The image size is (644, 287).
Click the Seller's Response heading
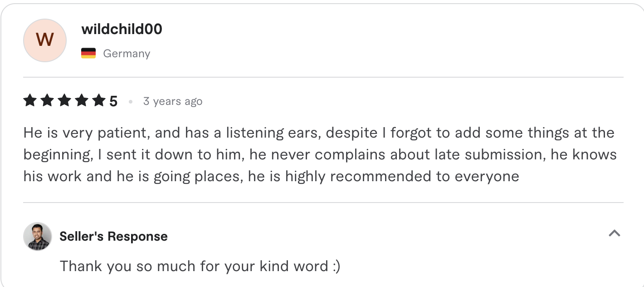(x=113, y=236)
